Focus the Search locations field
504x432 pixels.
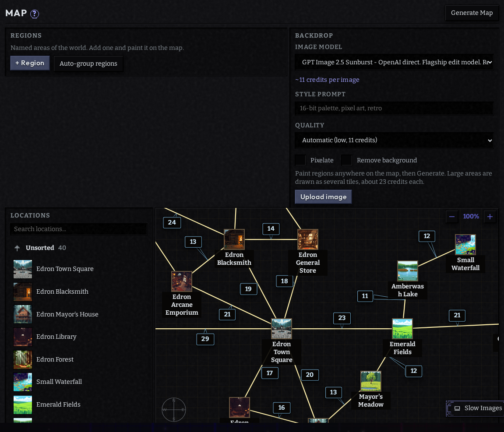point(79,229)
